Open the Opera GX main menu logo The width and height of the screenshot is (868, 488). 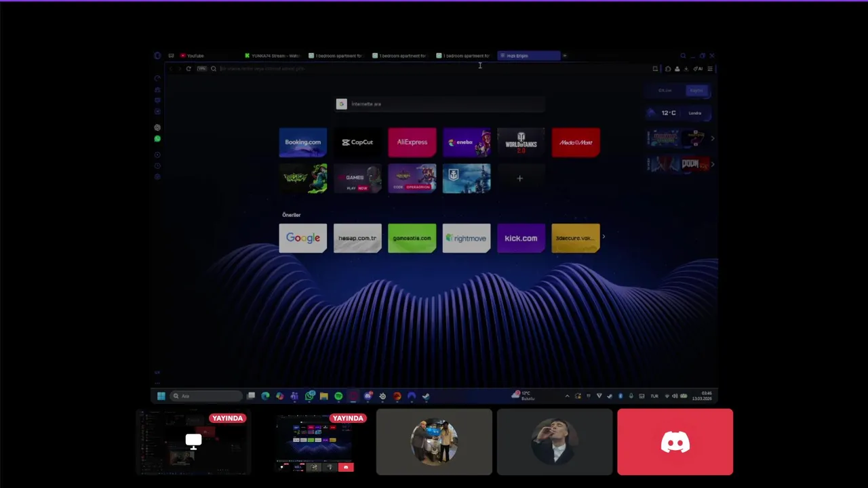point(157,56)
